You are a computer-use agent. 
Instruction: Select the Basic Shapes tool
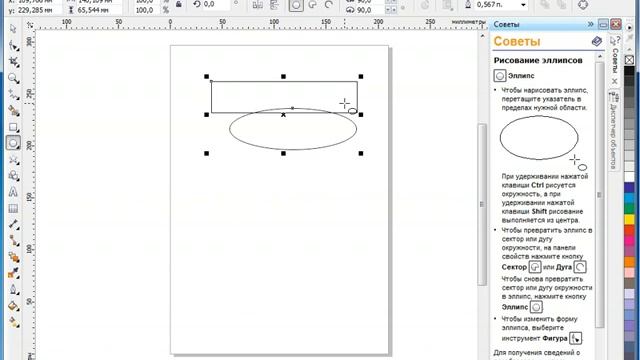click(13, 176)
